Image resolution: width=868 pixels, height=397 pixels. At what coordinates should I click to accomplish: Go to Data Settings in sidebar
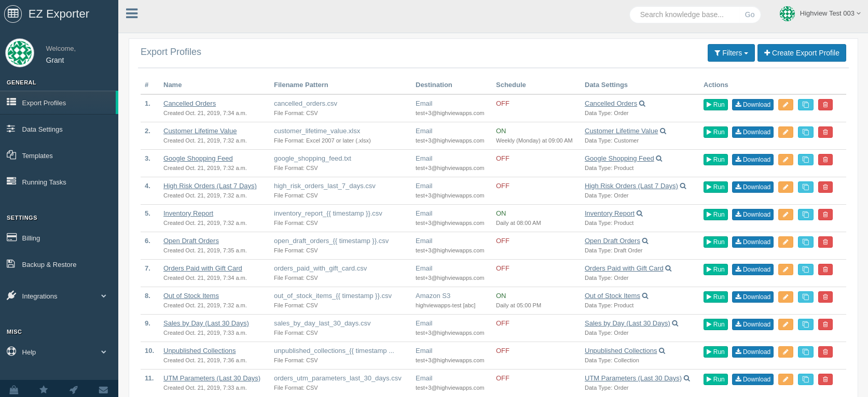click(x=59, y=129)
